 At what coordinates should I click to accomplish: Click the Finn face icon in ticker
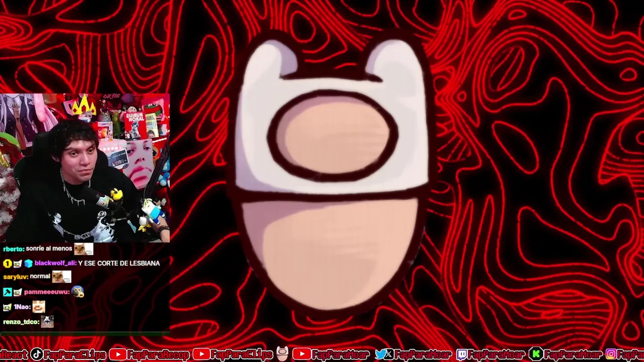point(282,353)
